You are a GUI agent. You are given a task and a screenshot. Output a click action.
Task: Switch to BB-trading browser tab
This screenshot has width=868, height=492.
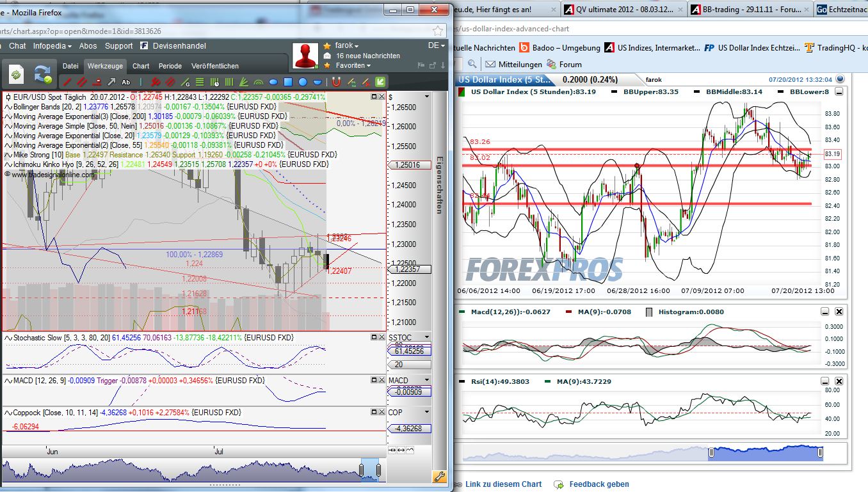tap(750, 10)
